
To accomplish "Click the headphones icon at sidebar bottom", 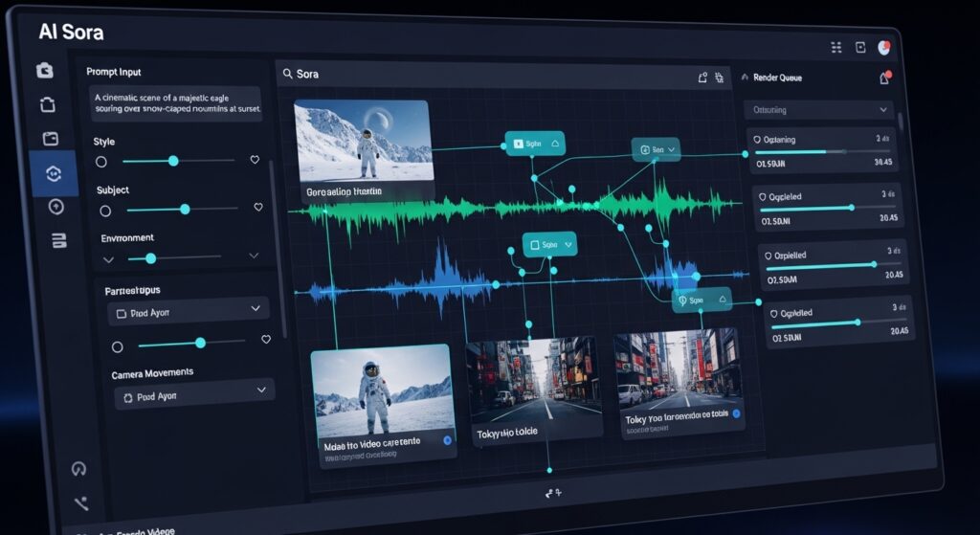I will pos(79,469).
